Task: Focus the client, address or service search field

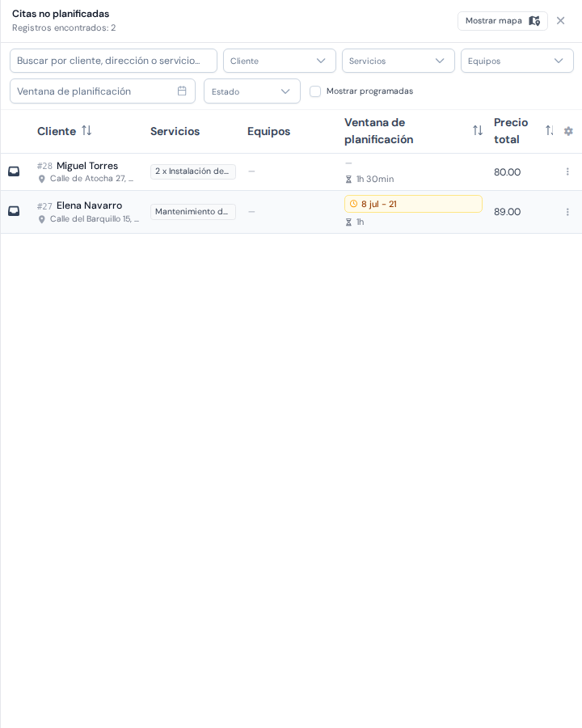Action: tap(113, 61)
